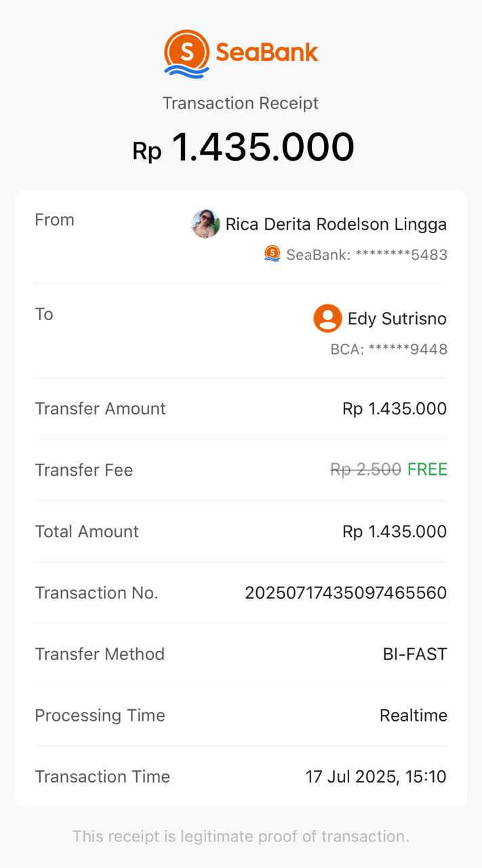This screenshot has height=868, width=482.
Task: Tap the Realtime processing time value
Action: (414, 715)
